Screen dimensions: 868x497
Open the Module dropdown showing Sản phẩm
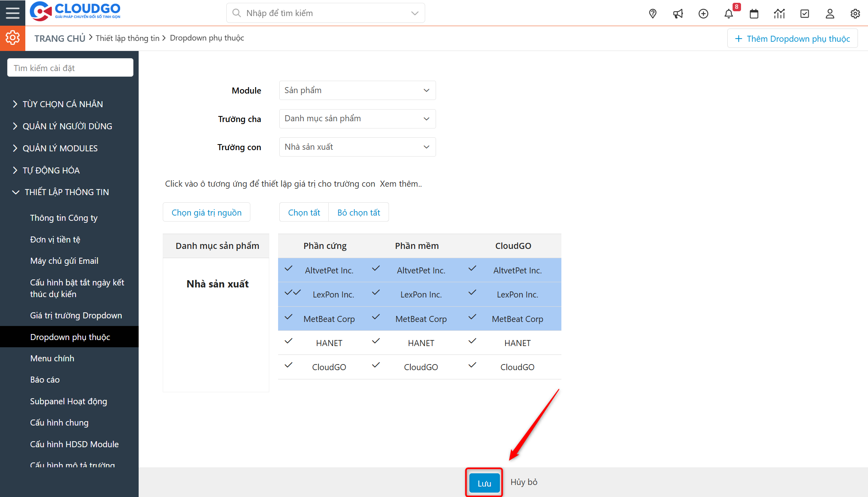coord(357,90)
